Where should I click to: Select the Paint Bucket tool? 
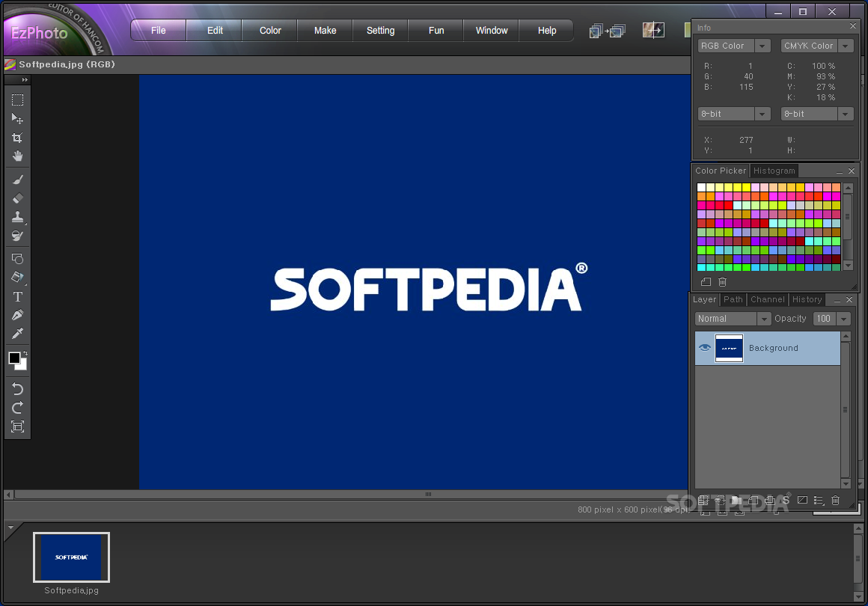click(x=18, y=278)
